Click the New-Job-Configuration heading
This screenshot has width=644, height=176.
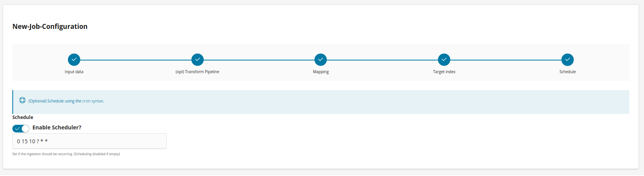tap(50, 27)
